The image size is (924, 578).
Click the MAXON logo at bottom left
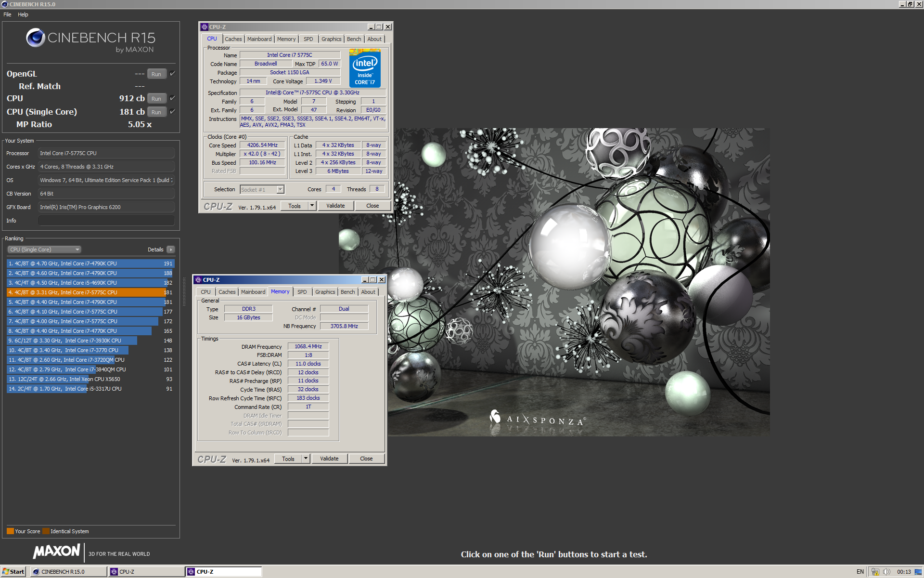(57, 552)
